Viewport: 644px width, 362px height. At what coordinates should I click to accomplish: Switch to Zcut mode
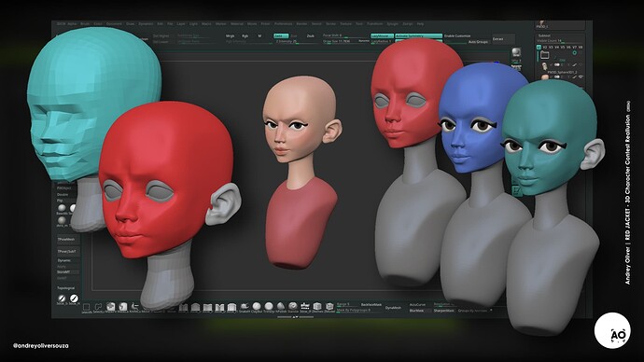click(x=294, y=35)
